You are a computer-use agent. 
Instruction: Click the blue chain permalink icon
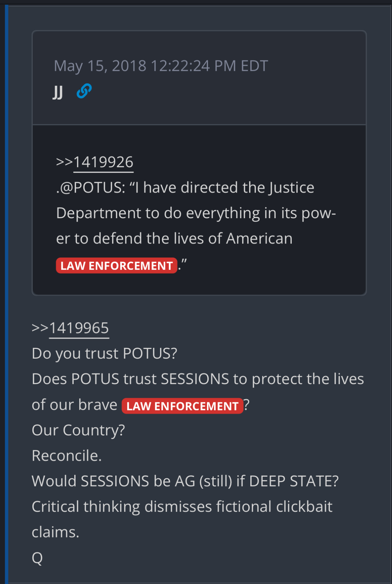click(84, 91)
